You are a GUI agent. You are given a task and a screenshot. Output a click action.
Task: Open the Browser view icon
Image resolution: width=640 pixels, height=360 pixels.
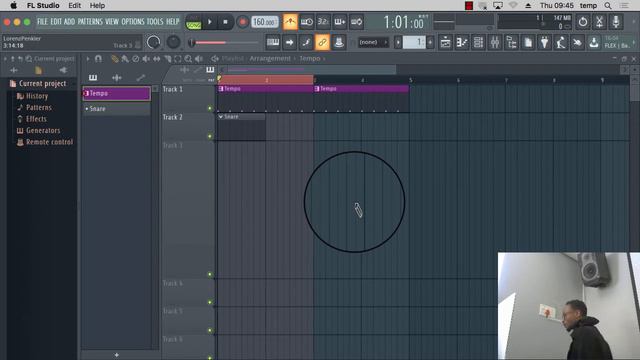pos(511,42)
